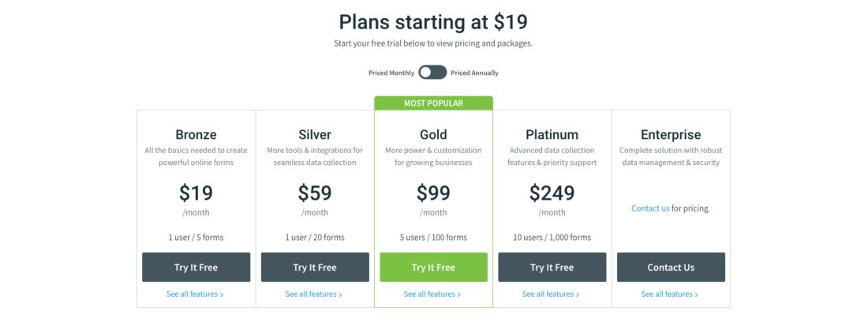The image size is (868, 322).
Task: Start Gold plan with green Try It Free
Action: (433, 268)
